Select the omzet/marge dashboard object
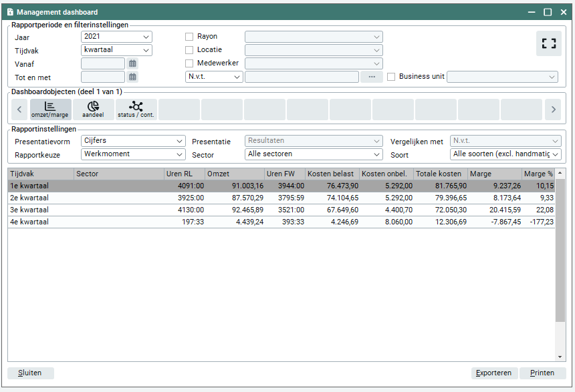Image resolution: width=575 pixels, height=392 pixels. click(50, 108)
